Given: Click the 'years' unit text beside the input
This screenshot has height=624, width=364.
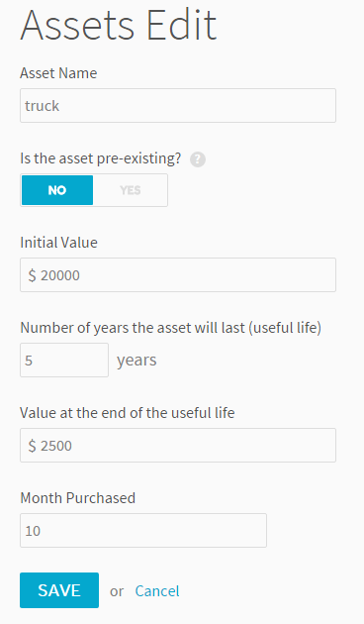Looking at the screenshot, I should [x=136, y=361].
